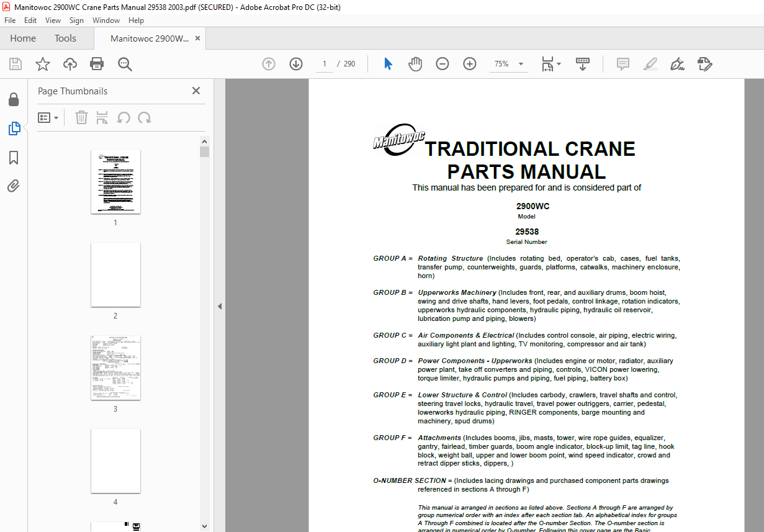
Task: Upload the file using the cloud upload icon
Action: (x=70, y=64)
